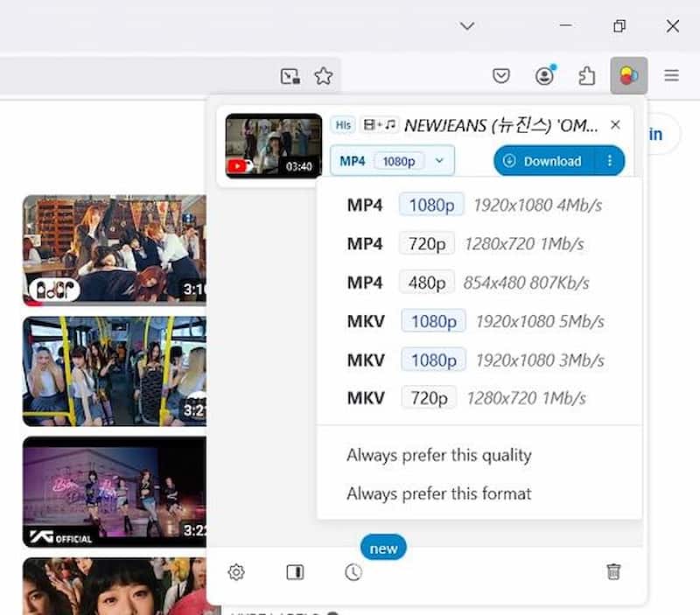Open the bus scene video thumbnail
Screen dimensions: 700x615
115,371
